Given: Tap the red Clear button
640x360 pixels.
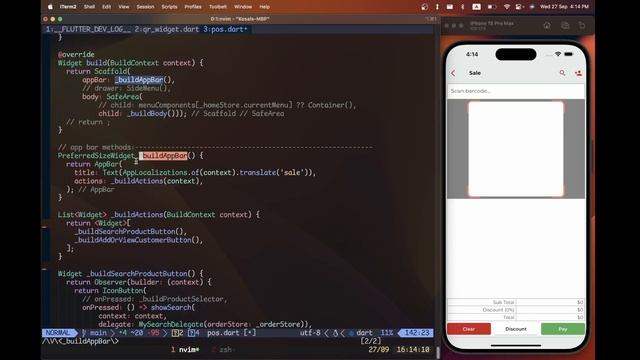Looking at the screenshot, I should click(x=469, y=329).
